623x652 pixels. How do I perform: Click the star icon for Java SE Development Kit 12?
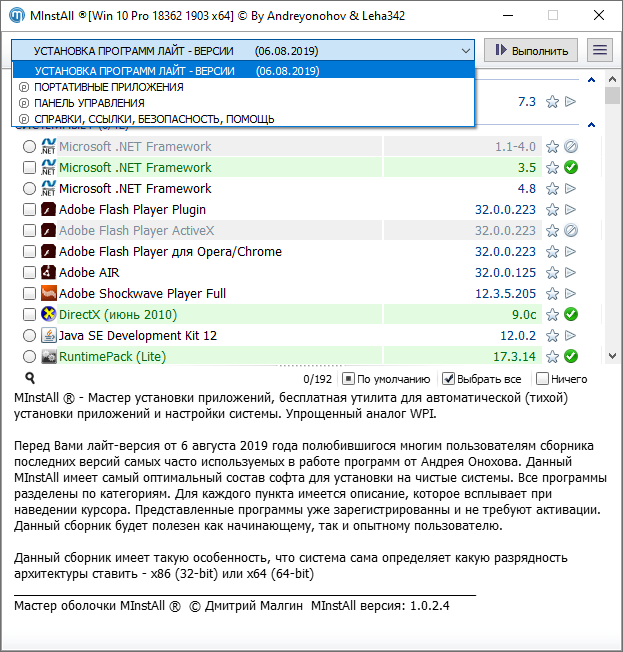[x=552, y=336]
